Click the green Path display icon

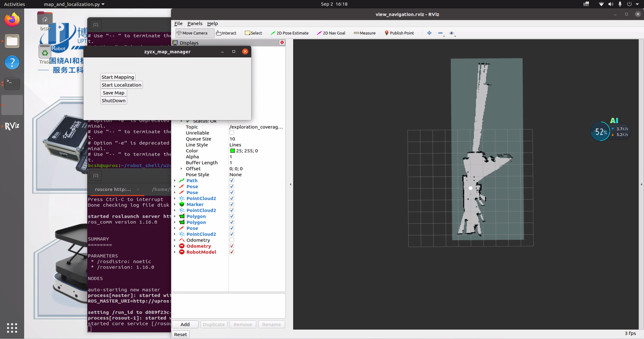point(182,181)
